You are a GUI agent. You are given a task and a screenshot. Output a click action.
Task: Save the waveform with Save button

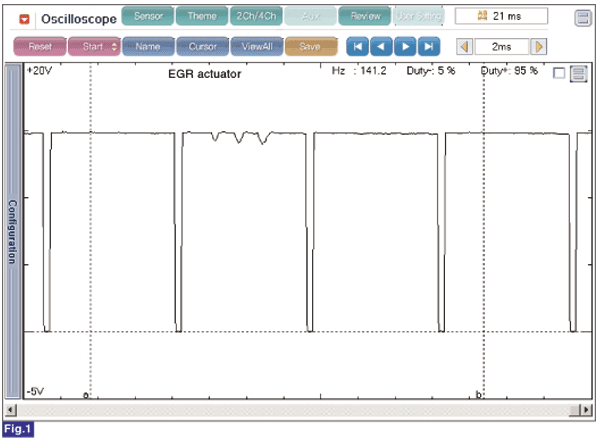[x=311, y=47]
